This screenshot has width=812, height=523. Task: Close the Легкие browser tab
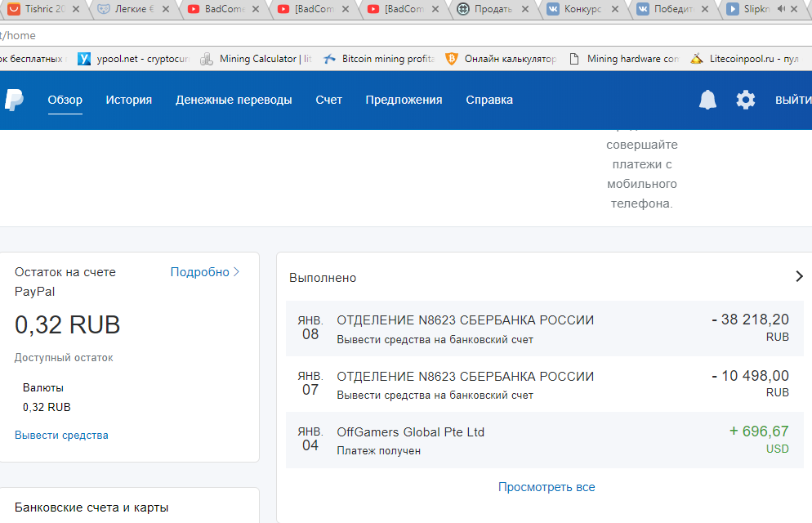166,9
